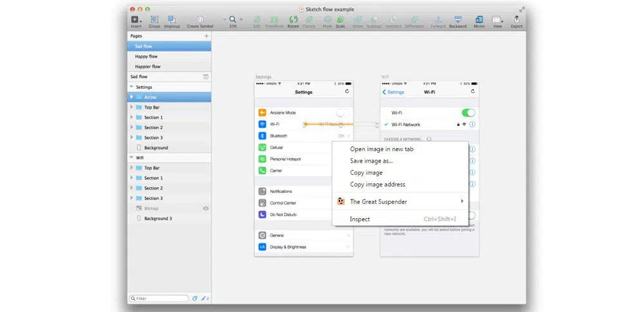Open the View dropdown in toolbar

pyautogui.click(x=498, y=21)
